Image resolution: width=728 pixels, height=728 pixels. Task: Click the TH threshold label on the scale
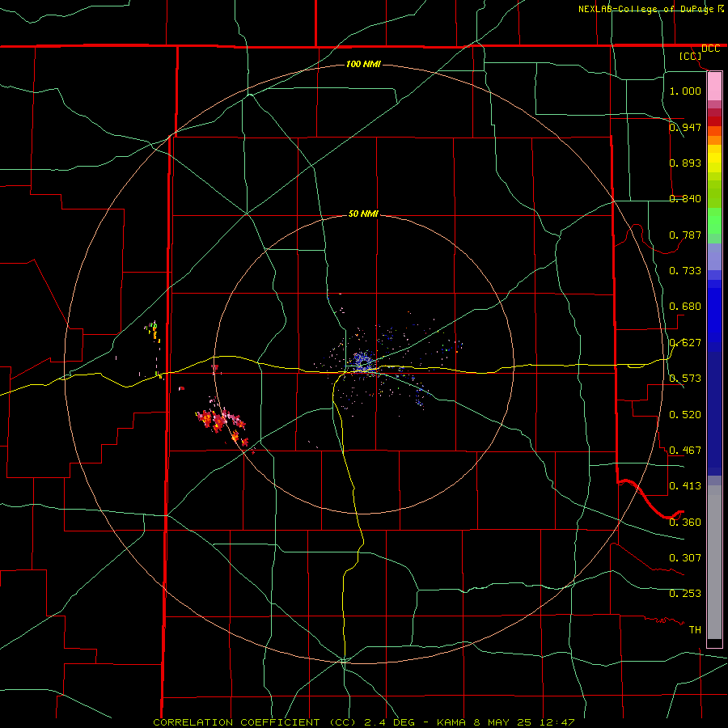695,629
